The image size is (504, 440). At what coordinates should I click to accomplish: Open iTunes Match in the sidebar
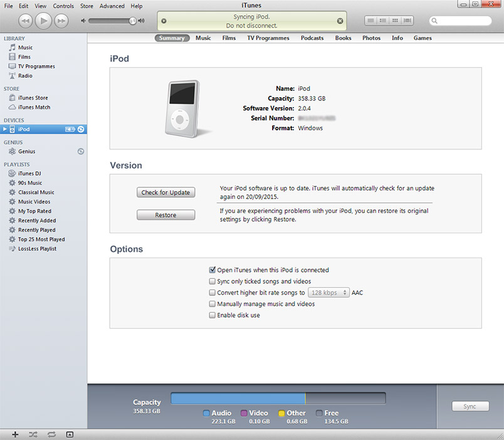pyautogui.click(x=43, y=107)
